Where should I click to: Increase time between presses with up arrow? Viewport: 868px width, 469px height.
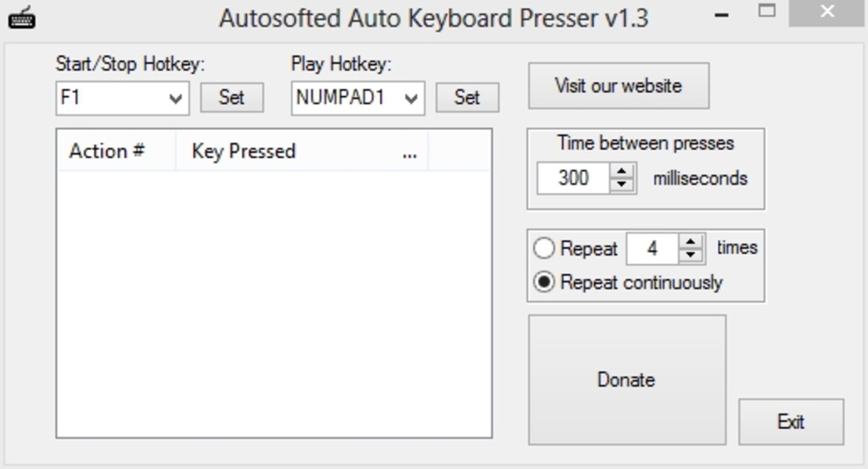click(622, 171)
